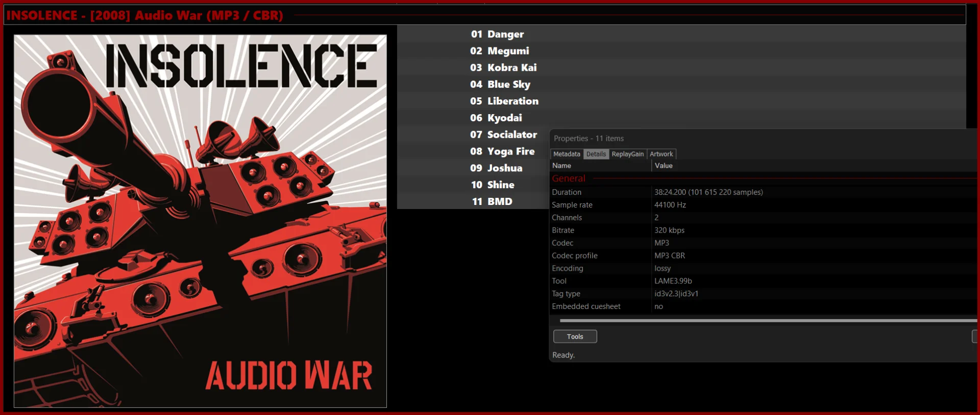Click the Tools button
The width and height of the screenshot is (980, 415).
[x=575, y=336]
